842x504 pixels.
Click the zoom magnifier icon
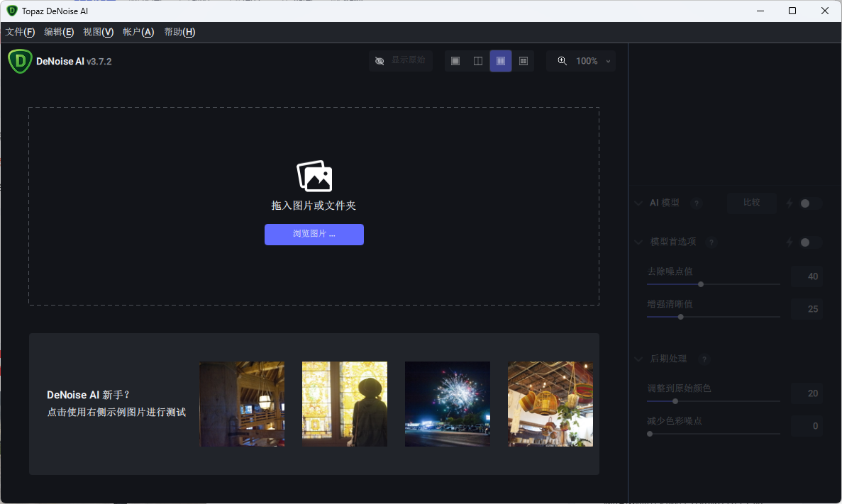[x=563, y=61]
